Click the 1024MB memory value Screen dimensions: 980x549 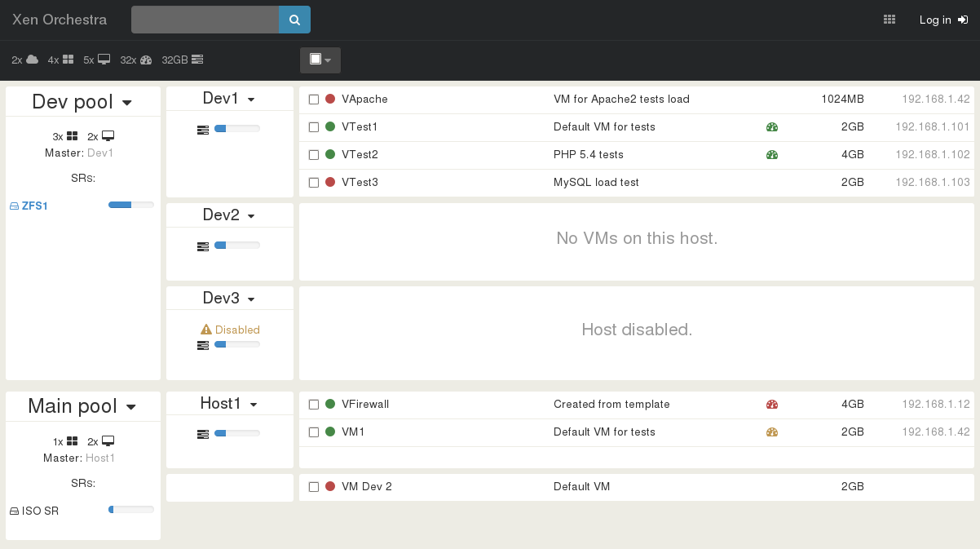842,99
